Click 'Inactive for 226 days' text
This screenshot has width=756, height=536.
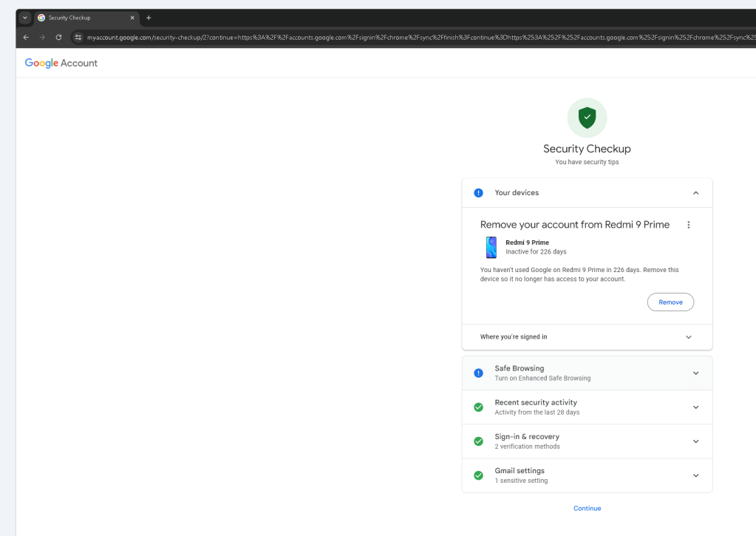point(536,252)
